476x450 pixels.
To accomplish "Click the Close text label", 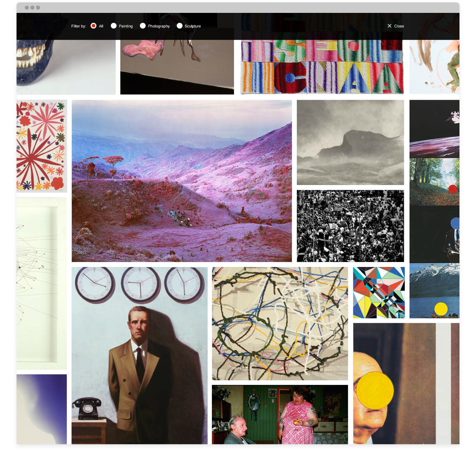I will tap(399, 26).
